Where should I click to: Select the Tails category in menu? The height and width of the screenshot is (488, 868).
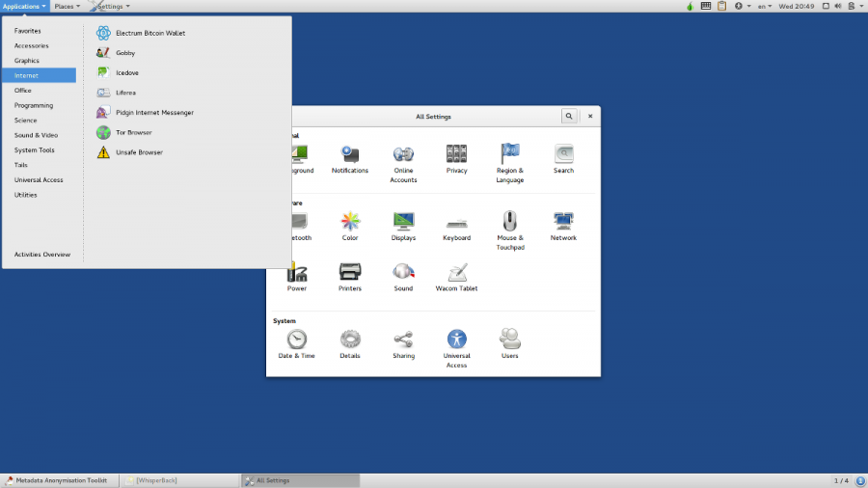click(x=21, y=165)
